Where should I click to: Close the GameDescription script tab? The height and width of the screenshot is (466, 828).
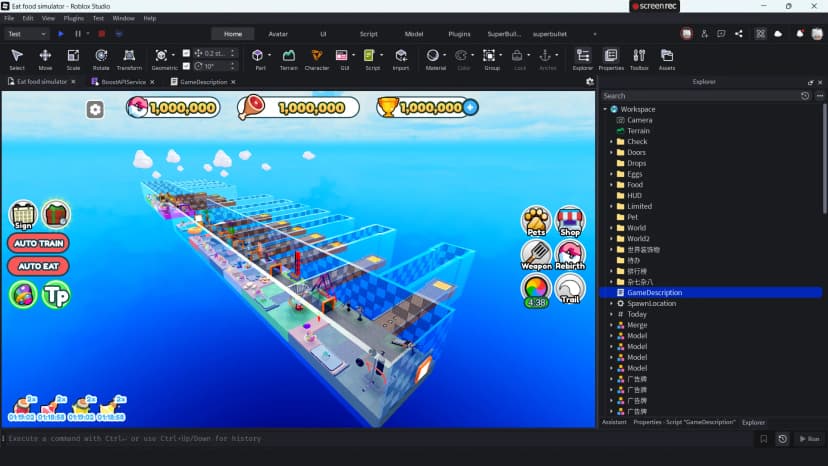233,82
